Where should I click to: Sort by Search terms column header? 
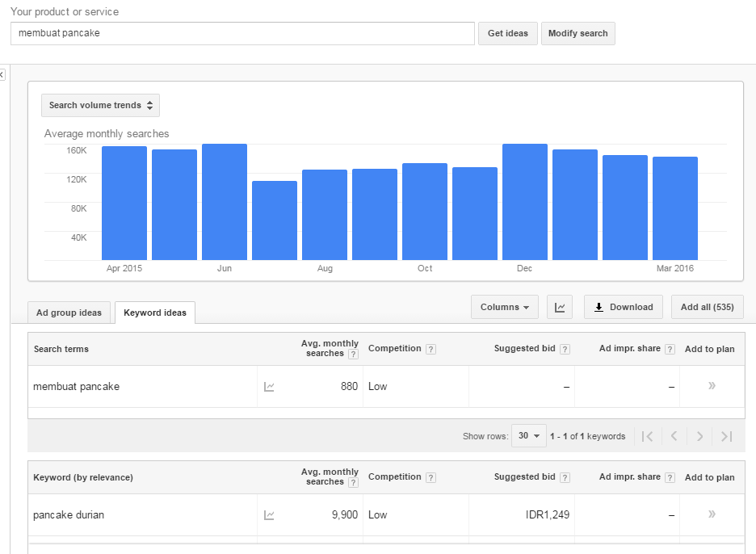tap(61, 349)
